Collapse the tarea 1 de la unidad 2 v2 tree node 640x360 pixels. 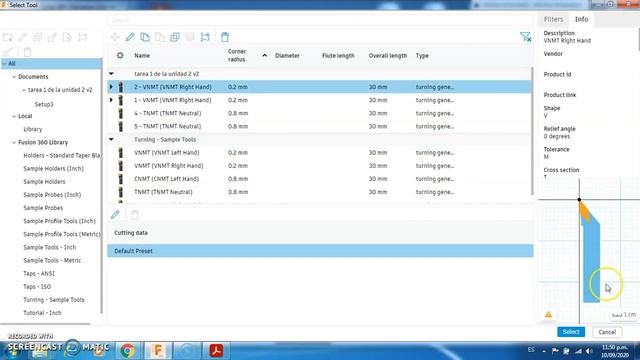click(x=24, y=90)
